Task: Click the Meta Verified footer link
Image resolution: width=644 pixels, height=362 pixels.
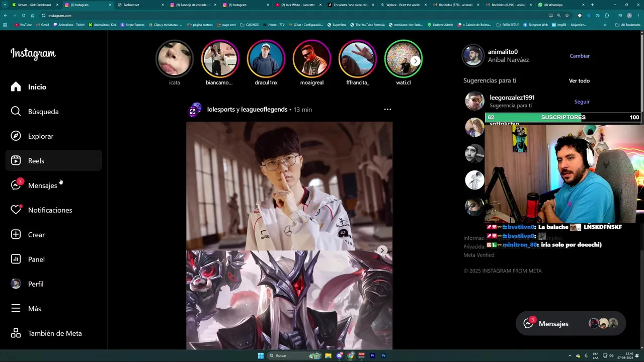Action: point(479,255)
